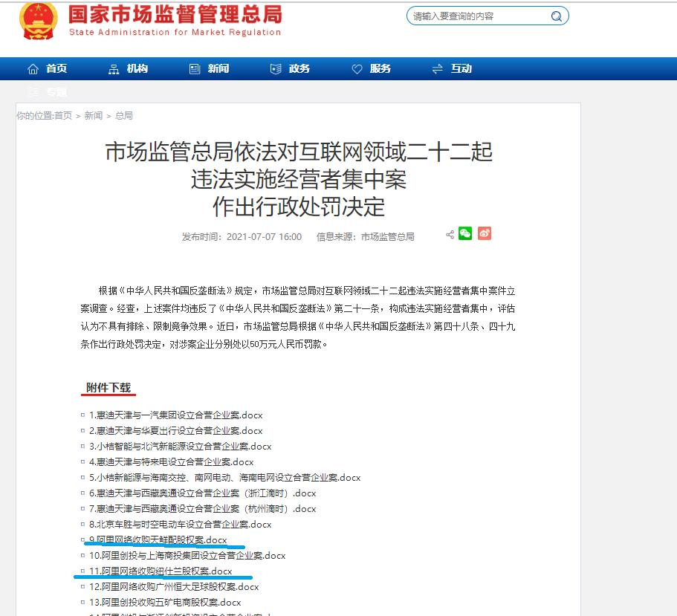Click the arrows icon beside 互动
The width and height of the screenshot is (677, 616).
(437, 68)
